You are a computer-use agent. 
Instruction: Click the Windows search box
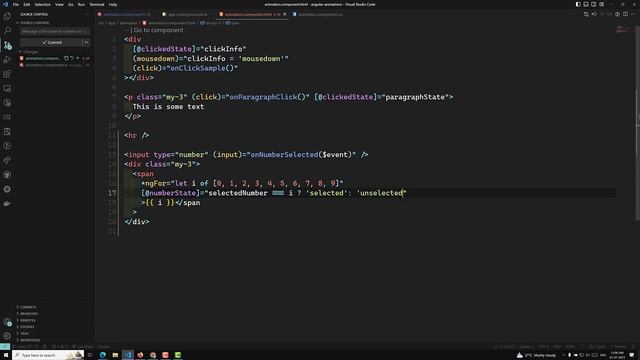(48, 355)
